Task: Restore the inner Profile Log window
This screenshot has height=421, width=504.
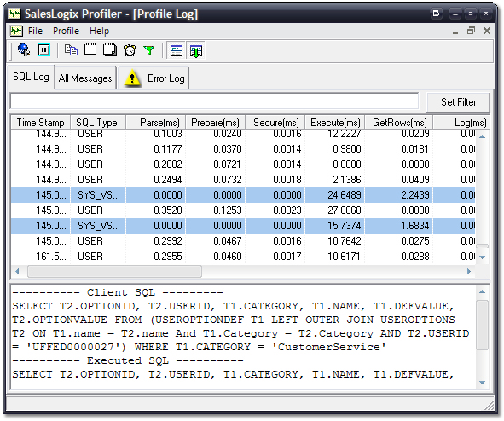Action: [x=471, y=31]
